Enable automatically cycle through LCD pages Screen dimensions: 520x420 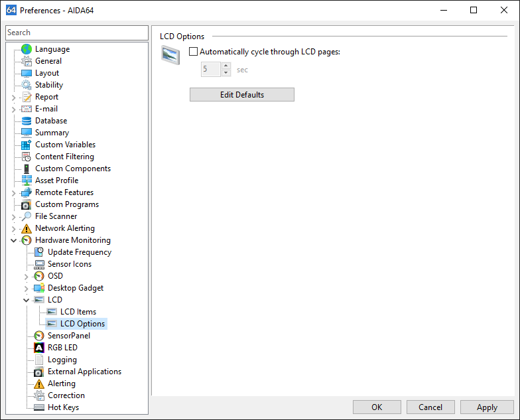click(x=193, y=52)
